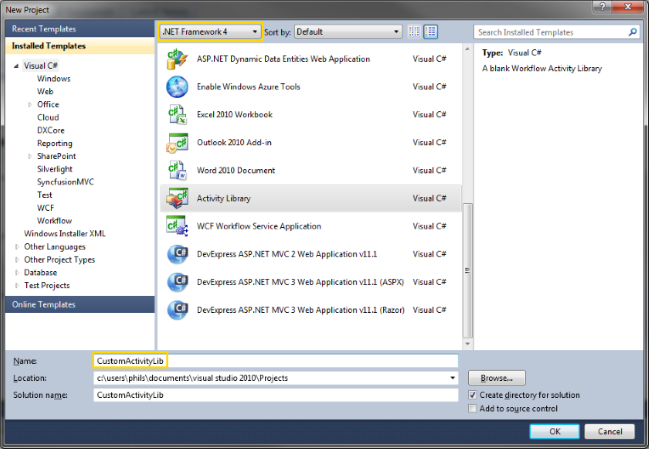The height and width of the screenshot is (449, 649).
Task: Pick DevExpress MVC 3 (Razor) template icon
Action: (x=177, y=310)
